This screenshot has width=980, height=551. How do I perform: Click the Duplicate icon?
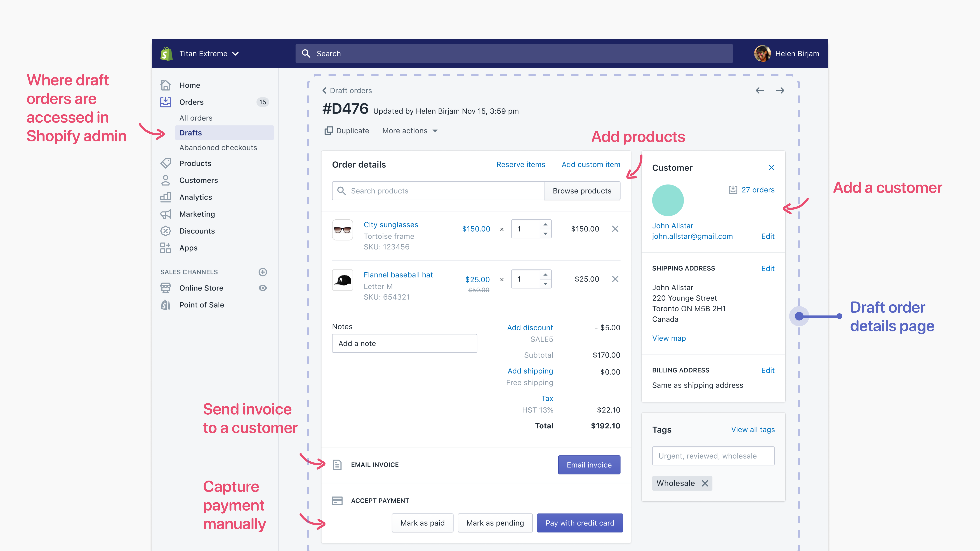(x=329, y=131)
